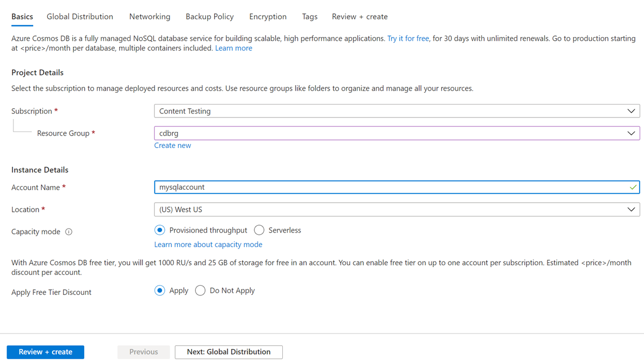Switch to the Tags tab
The image size is (644, 364).
(310, 17)
